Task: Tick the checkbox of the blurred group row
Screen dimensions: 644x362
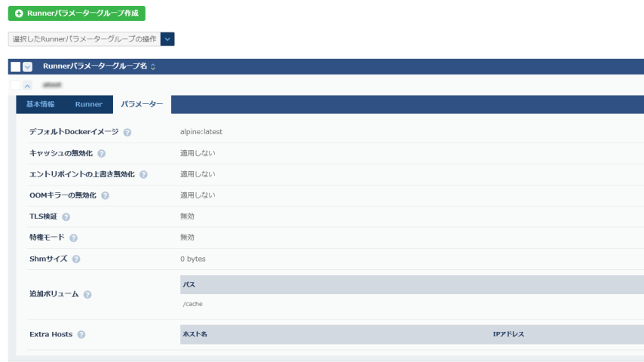Action: pos(15,84)
